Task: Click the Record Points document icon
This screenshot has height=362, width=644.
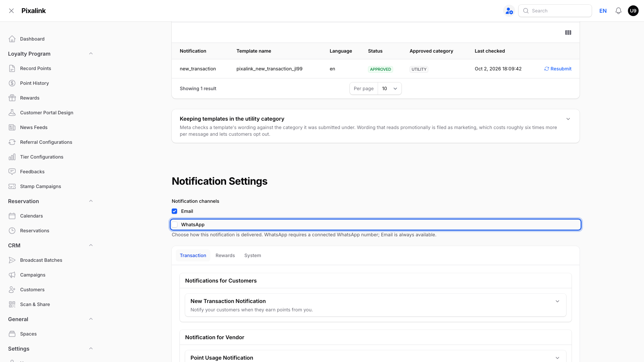Action: tap(12, 68)
